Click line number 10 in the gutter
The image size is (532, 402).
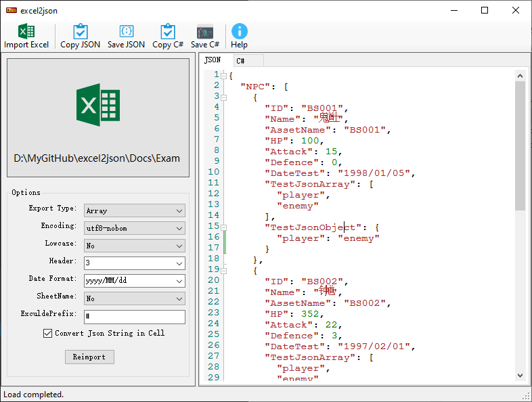213,172
